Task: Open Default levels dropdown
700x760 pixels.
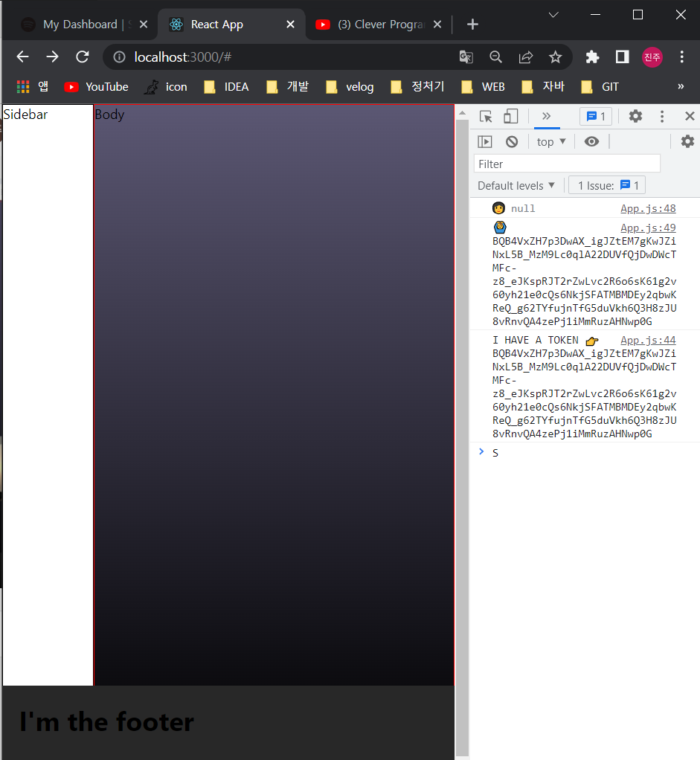Action: (x=516, y=186)
